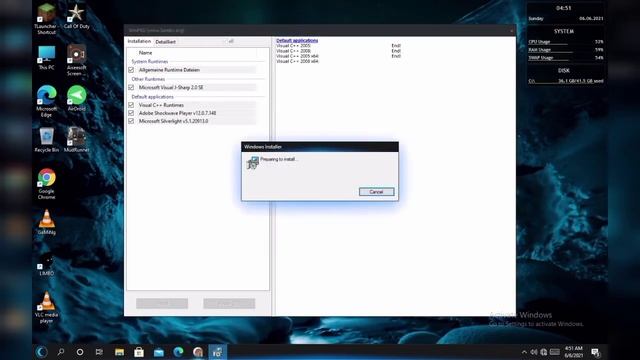Toggle the Visual C++ Runtimes checkbox
Viewport: 640px width, 360px height.
click(x=131, y=105)
